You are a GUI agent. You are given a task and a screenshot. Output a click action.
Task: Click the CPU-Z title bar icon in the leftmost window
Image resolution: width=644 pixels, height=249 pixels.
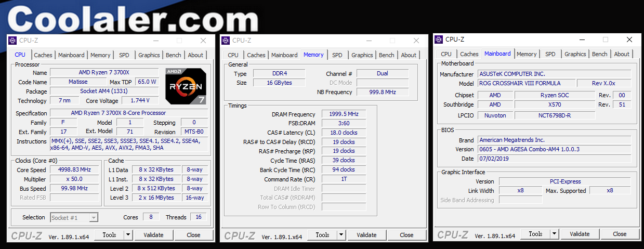coord(13,41)
